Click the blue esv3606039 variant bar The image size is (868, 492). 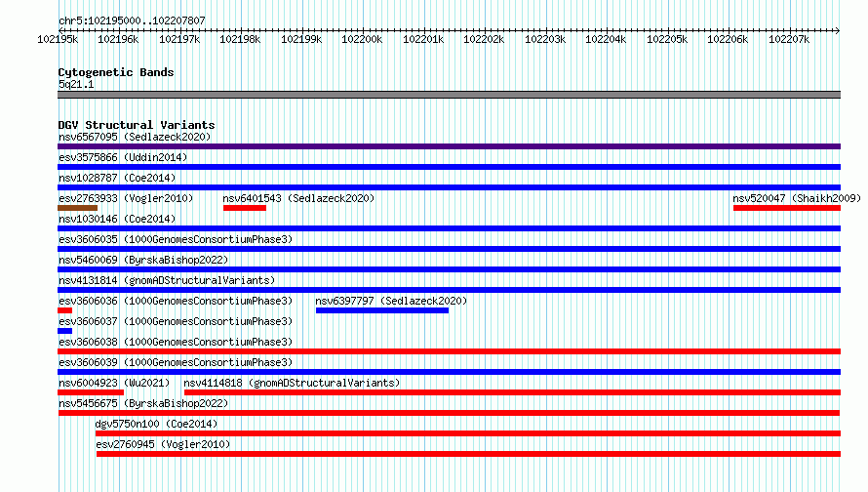449,372
